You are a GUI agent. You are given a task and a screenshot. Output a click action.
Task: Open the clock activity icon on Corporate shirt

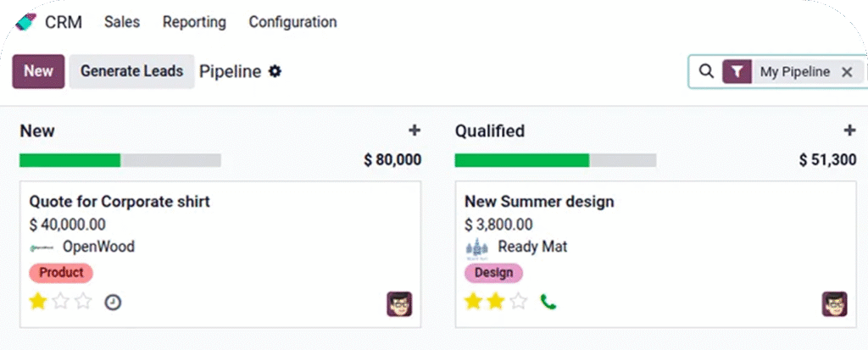tap(113, 302)
